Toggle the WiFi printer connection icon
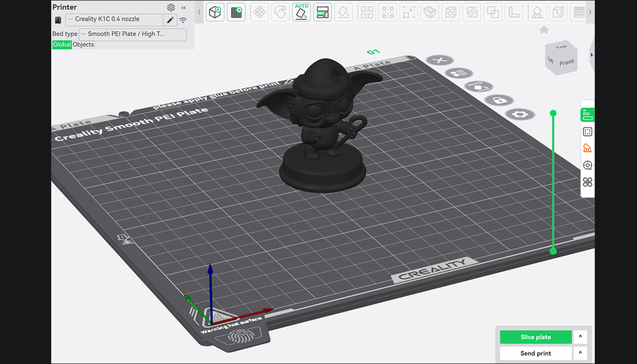This screenshot has width=637, height=364. click(183, 20)
